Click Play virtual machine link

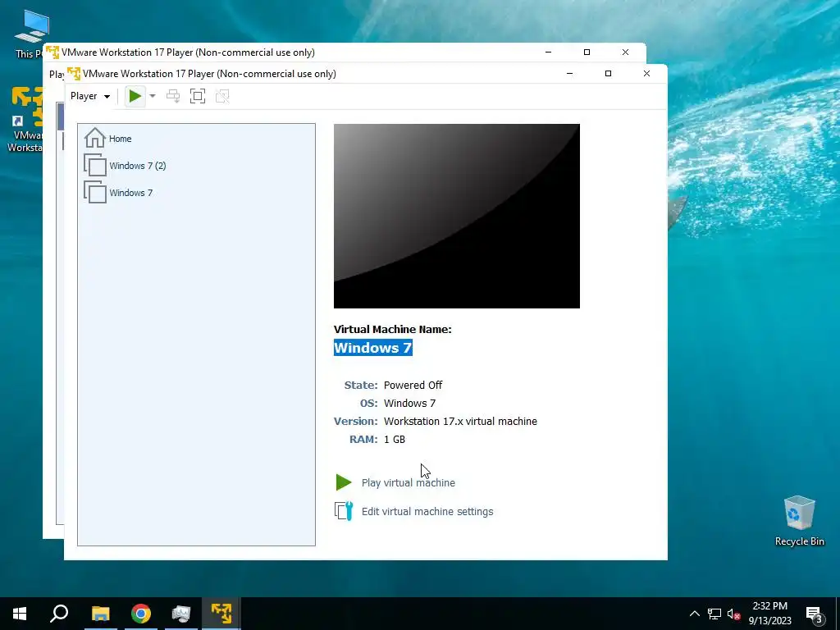pyautogui.click(x=409, y=482)
